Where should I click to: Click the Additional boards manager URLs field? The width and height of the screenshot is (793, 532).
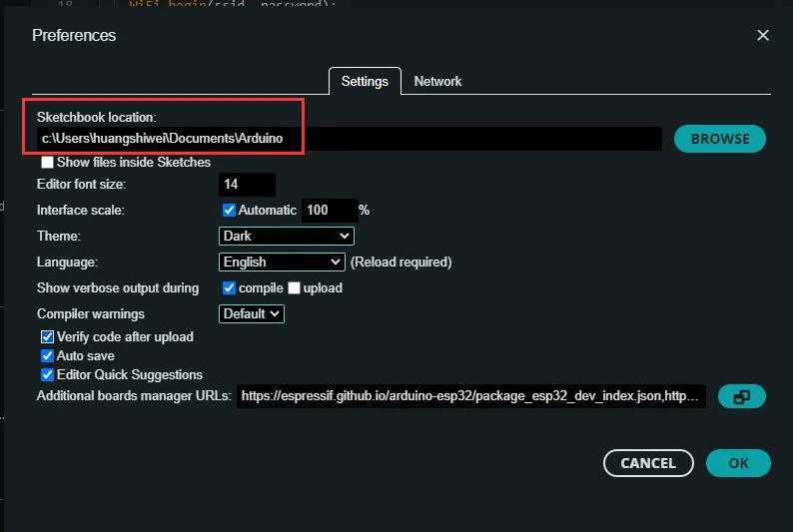470,396
